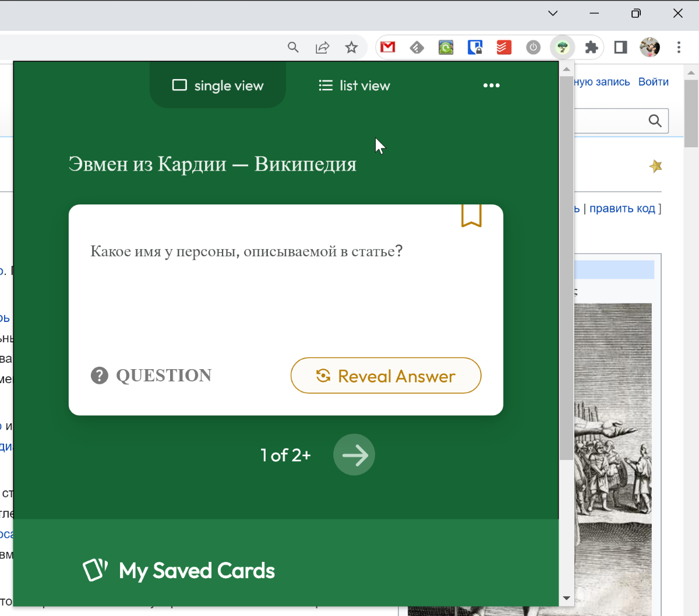Open the popup more options ellipsis
Image resolution: width=699 pixels, height=616 pixels.
[492, 86]
